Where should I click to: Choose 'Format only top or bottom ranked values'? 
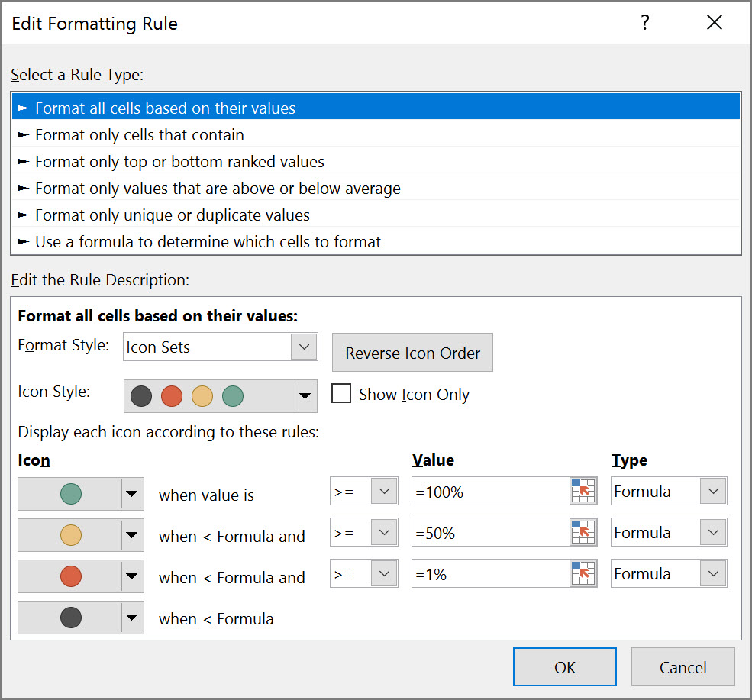pos(179,162)
